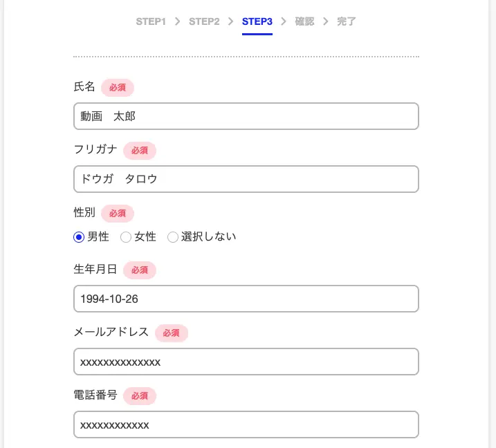Click the 完了 step label
Viewport: 496px width, 448px height.
347,21
